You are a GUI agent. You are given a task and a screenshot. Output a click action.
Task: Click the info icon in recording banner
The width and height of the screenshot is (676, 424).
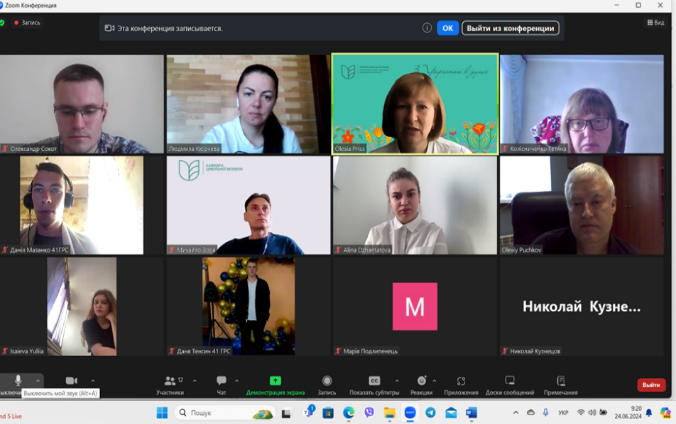(x=426, y=28)
